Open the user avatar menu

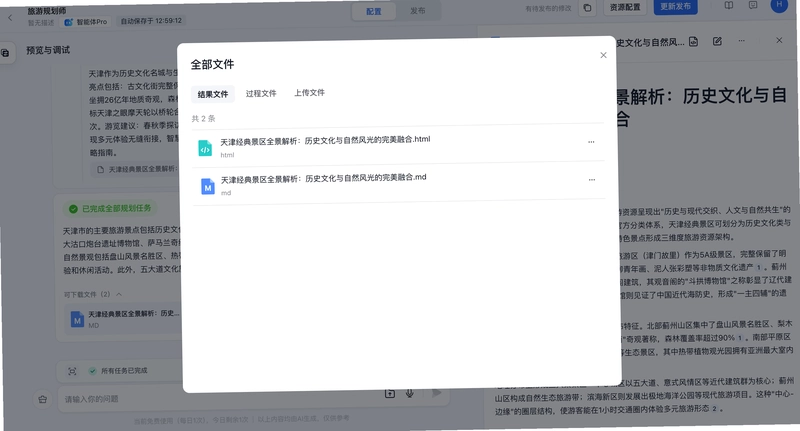(779, 4)
